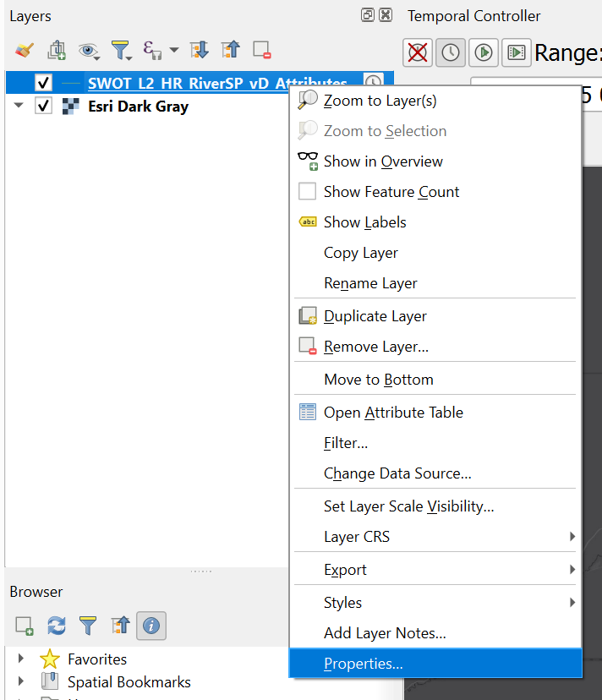Uncheck the SWOT_L2_HR_RiverSP layer visibility checkbox

[x=43, y=83]
